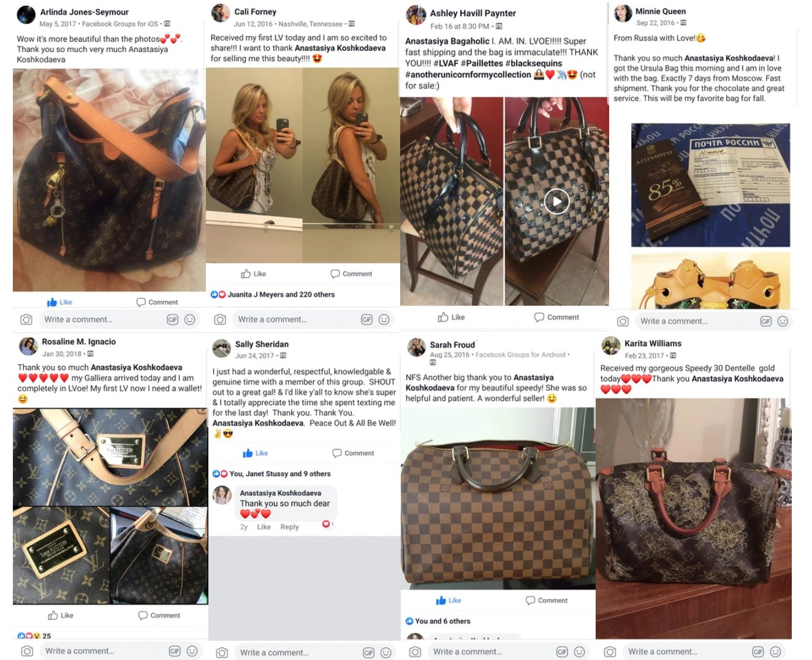Toggle blue Like on Sarah Froud's post
Image resolution: width=812 pixels, height=660 pixels.
[x=449, y=601]
